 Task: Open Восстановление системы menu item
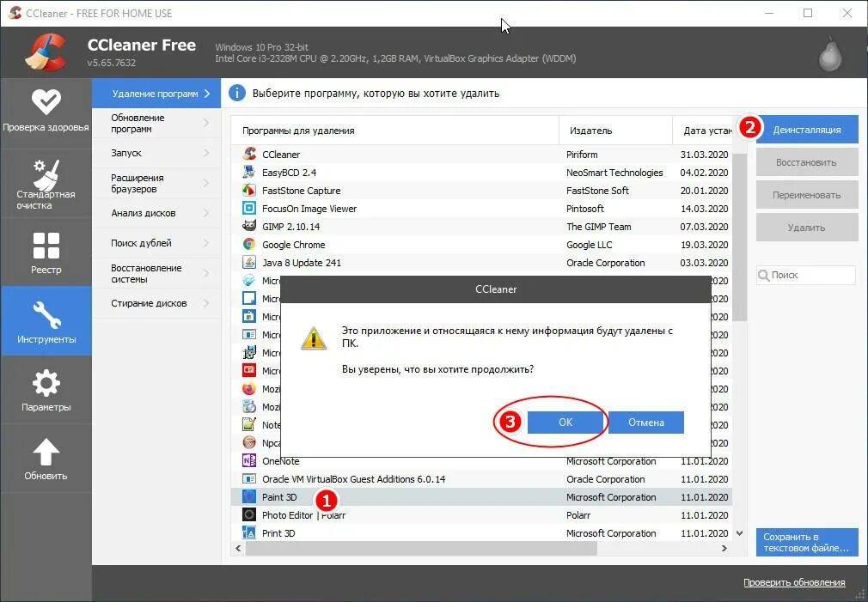pyautogui.click(x=156, y=273)
